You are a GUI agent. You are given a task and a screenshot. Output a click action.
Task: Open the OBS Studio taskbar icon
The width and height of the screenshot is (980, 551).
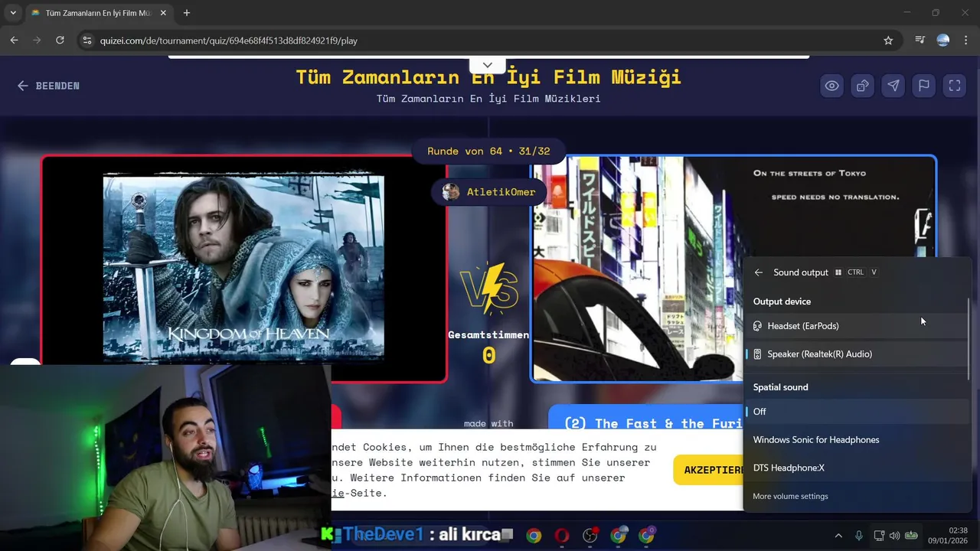coord(590,536)
